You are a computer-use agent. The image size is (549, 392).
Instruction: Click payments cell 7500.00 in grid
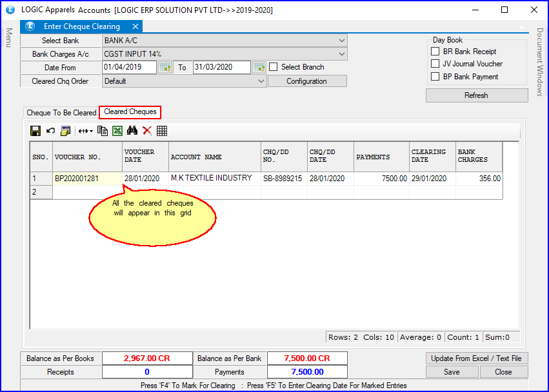(x=382, y=179)
